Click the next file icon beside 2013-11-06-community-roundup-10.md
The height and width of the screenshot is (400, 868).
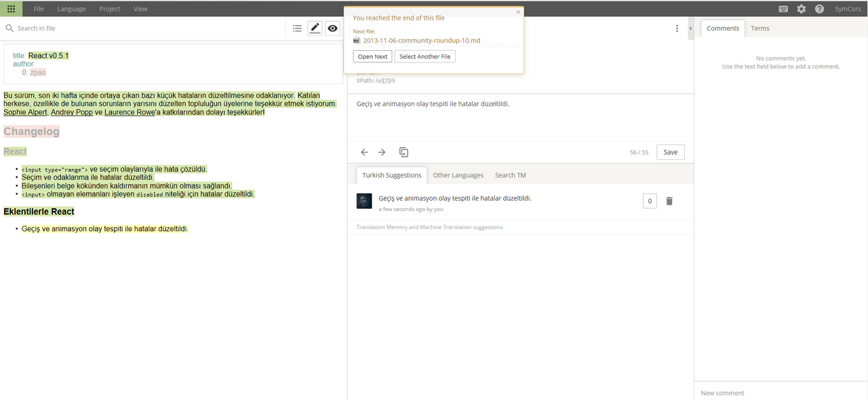[357, 41]
